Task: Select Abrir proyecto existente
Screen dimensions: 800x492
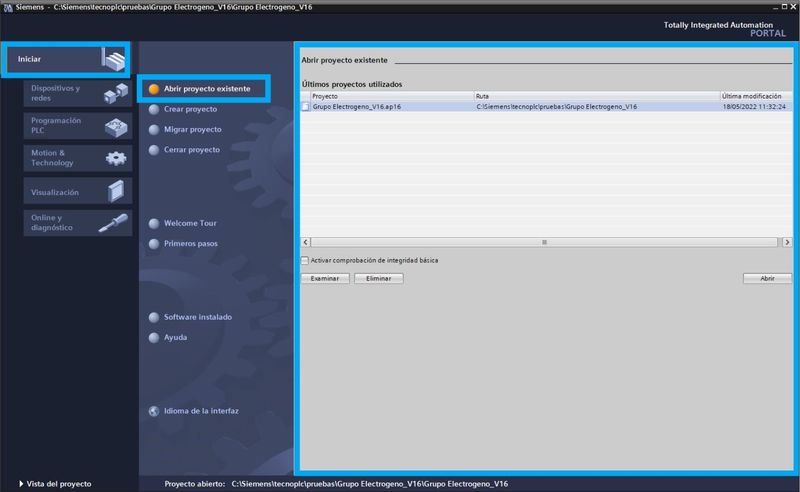Action: pos(207,89)
